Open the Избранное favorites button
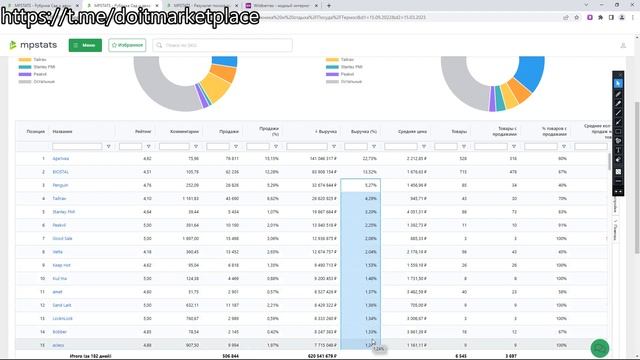Viewport: 640px width, 360px height. [127, 45]
